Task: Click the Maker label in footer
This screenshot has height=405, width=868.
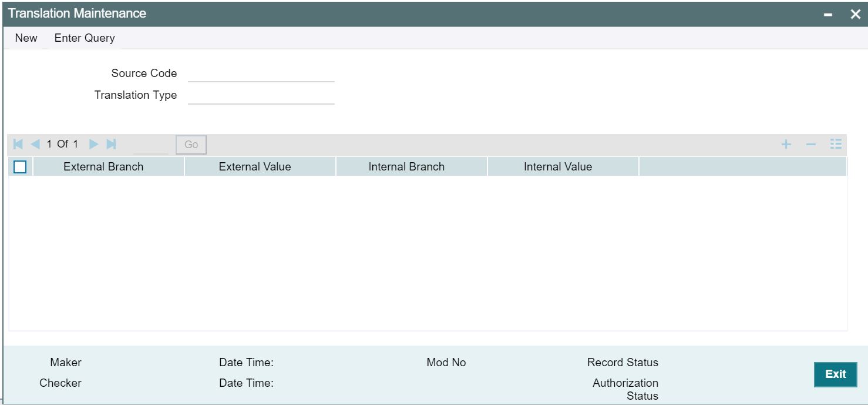Action: click(x=66, y=363)
